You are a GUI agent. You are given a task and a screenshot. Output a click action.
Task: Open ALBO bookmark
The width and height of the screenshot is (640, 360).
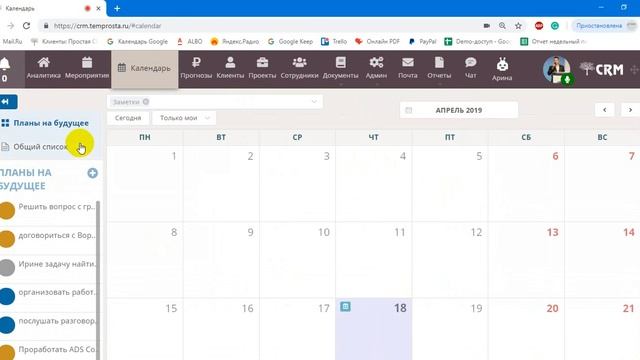click(190, 42)
